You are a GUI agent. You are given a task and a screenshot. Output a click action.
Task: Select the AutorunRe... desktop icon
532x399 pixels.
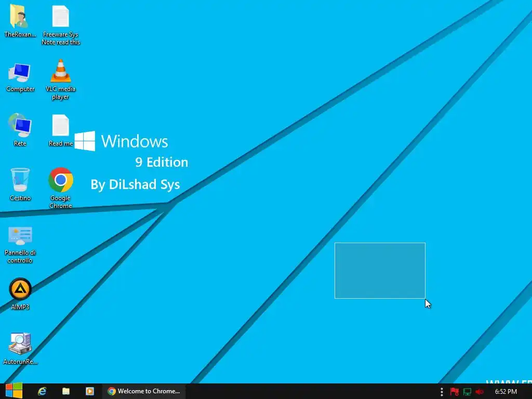coord(20,348)
